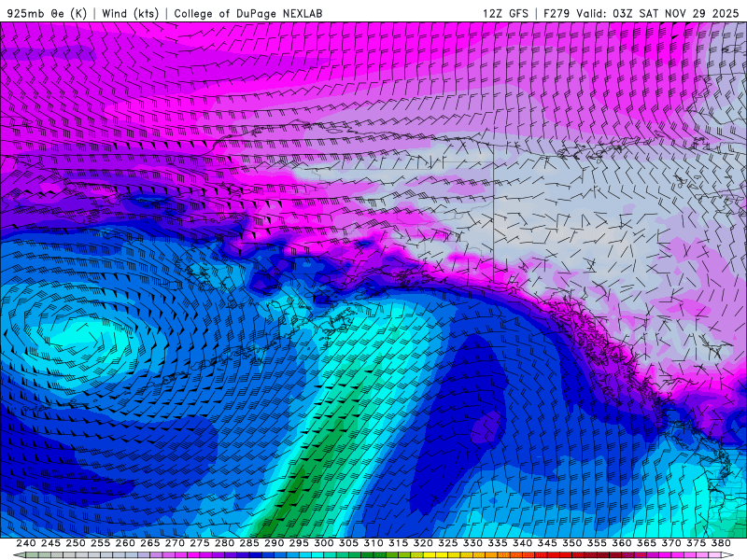The width and height of the screenshot is (747, 560).
Task: Click the "12Z GFS" model run label
Action: [505, 13]
